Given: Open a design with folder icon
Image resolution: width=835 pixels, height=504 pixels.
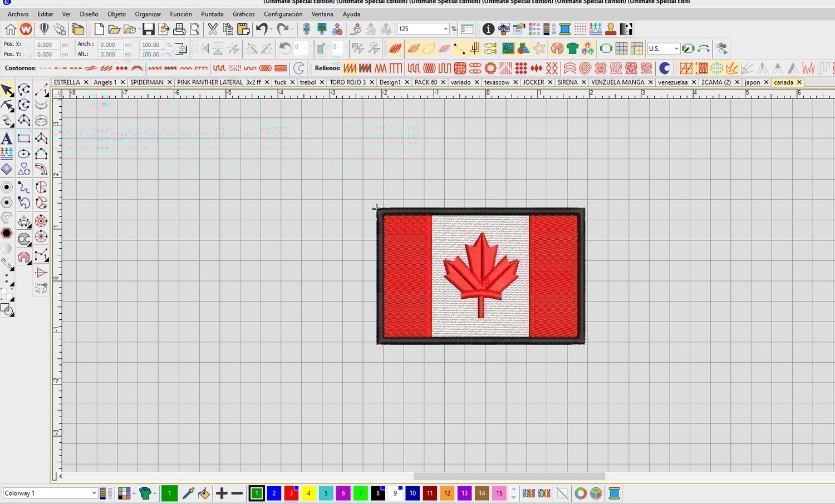Looking at the screenshot, I should tap(114, 29).
